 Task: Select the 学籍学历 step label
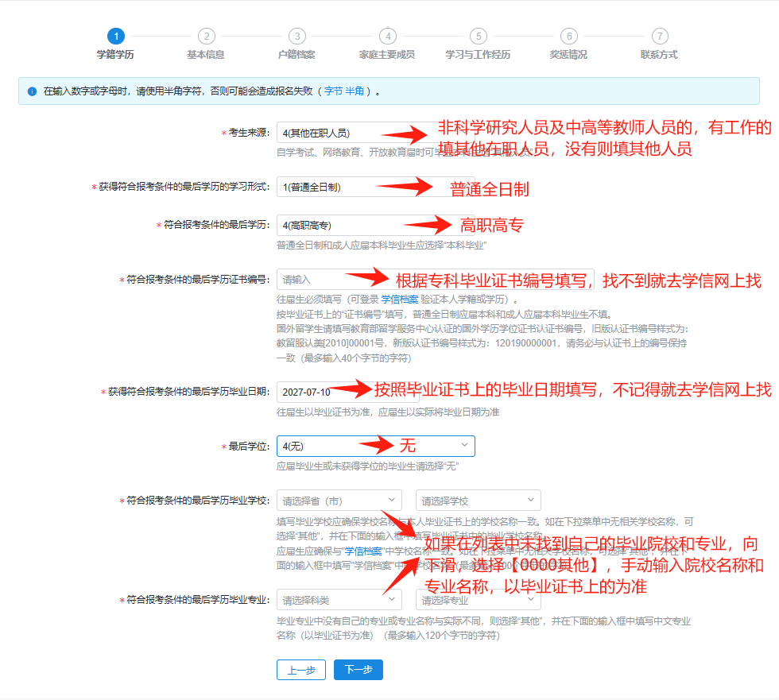pyautogui.click(x=115, y=55)
